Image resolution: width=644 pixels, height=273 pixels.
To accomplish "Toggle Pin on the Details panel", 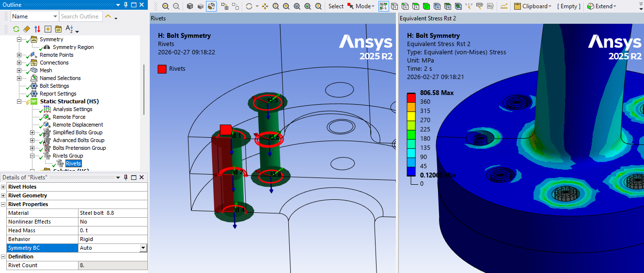I will [x=126, y=177].
